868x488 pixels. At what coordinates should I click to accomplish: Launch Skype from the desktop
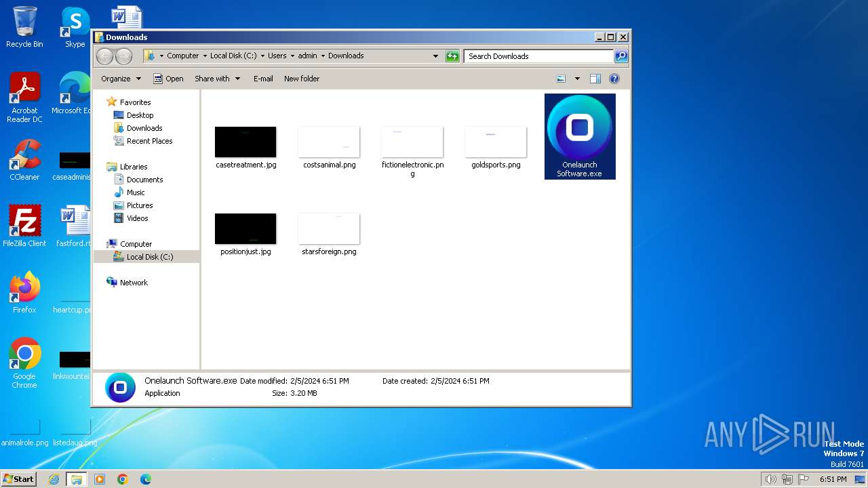[75, 27]
